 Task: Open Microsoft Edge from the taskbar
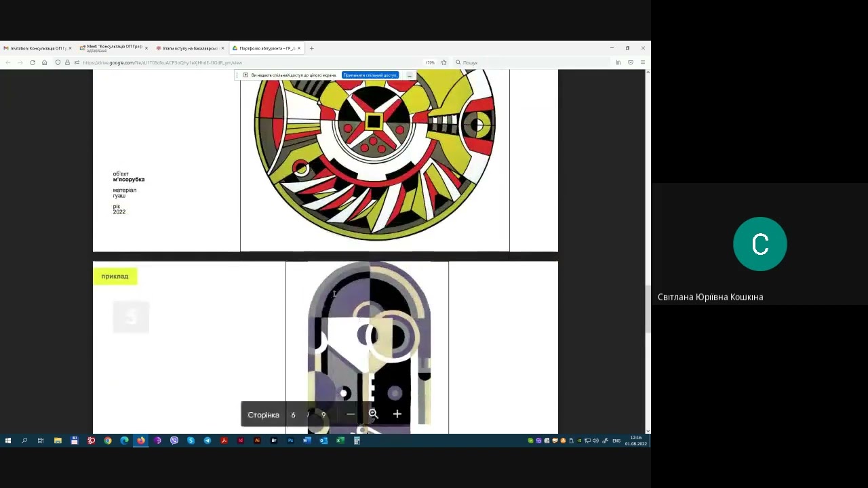click(124, 441)
